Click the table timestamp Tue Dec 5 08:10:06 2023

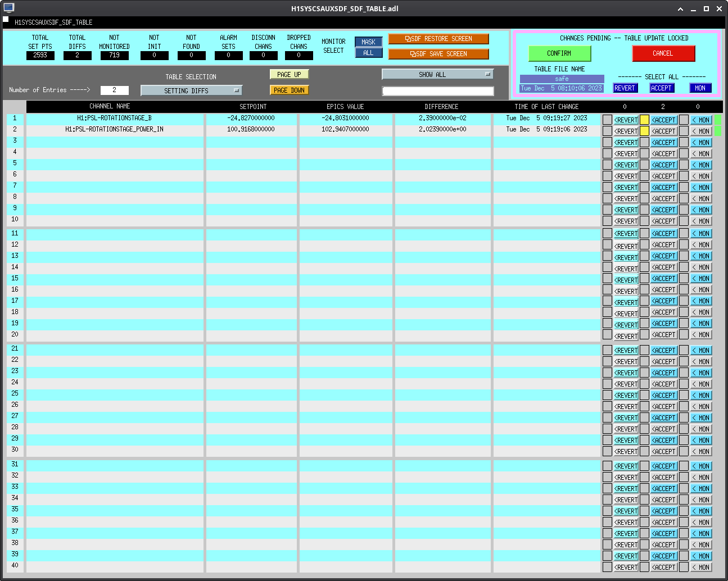coord(562,88)
